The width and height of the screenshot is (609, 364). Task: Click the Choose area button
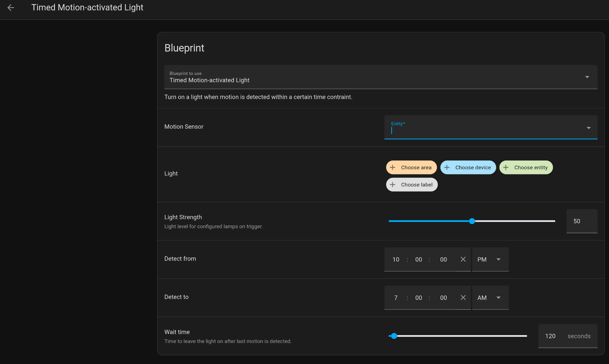click(x=416, y=168)
